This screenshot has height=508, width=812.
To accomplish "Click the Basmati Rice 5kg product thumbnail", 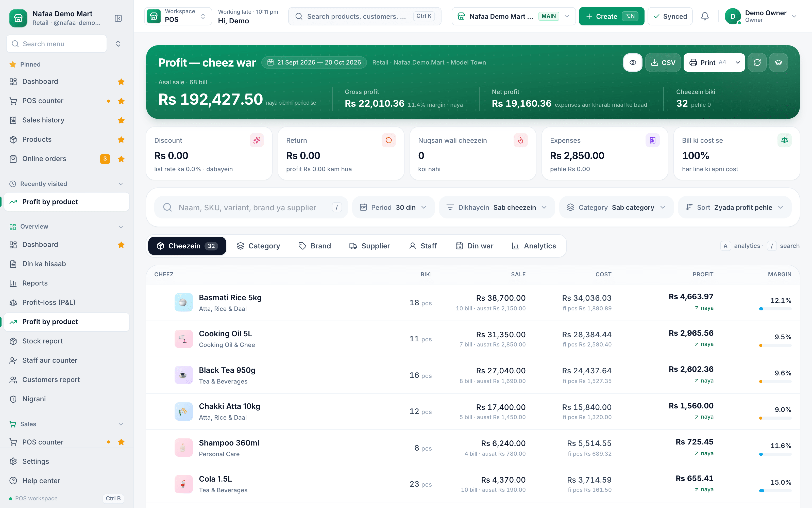I will (x=183, y=302).
